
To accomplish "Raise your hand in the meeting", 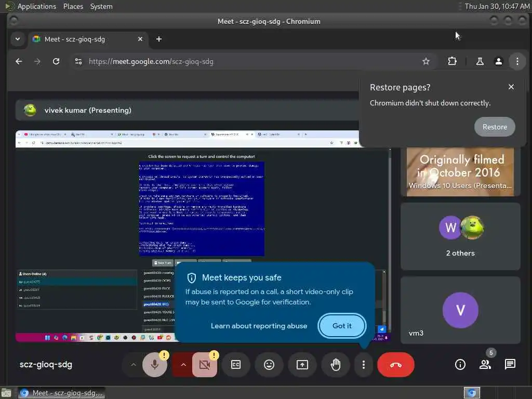I will [336, 365].
